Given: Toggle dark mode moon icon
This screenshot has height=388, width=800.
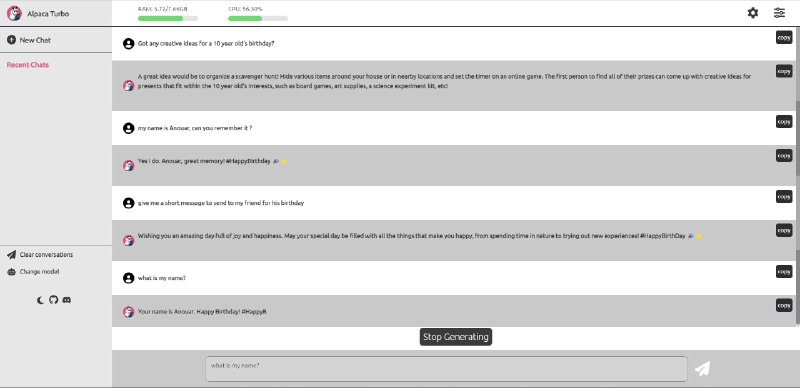Looking at the screenshot, I should (x=40, y=300).
